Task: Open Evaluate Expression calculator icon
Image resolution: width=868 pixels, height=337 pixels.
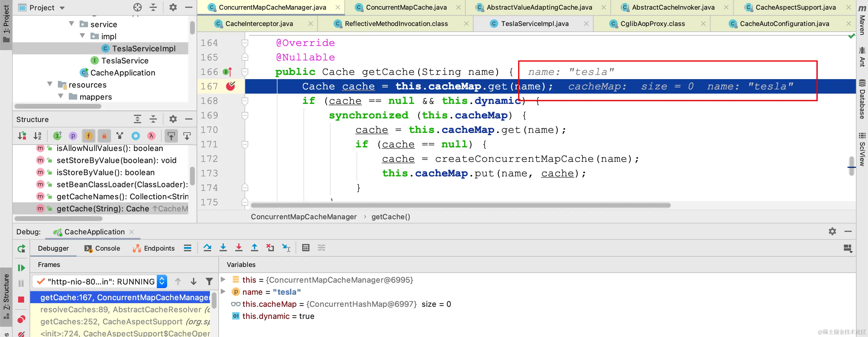Action: [x=306, y=248]
